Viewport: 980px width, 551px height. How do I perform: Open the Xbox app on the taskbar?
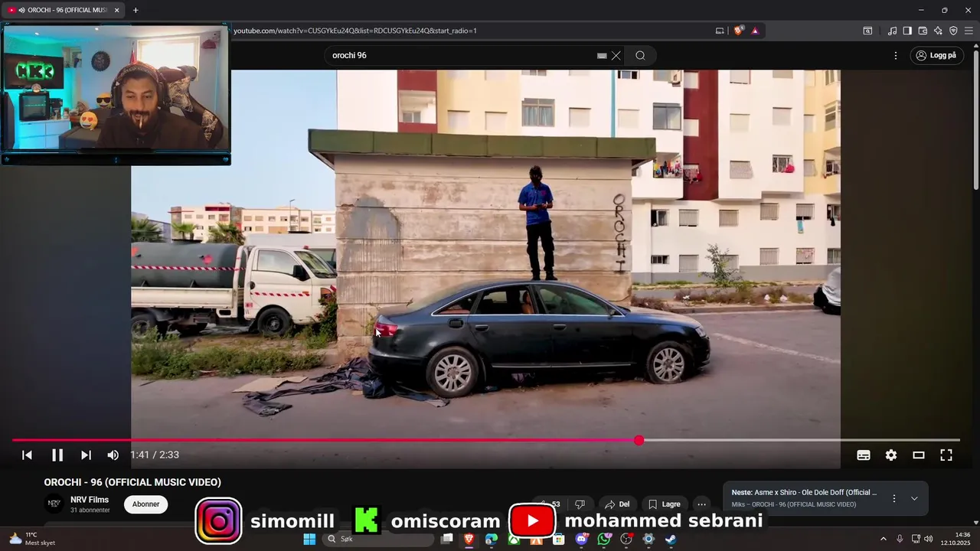(x=514, y=539)
